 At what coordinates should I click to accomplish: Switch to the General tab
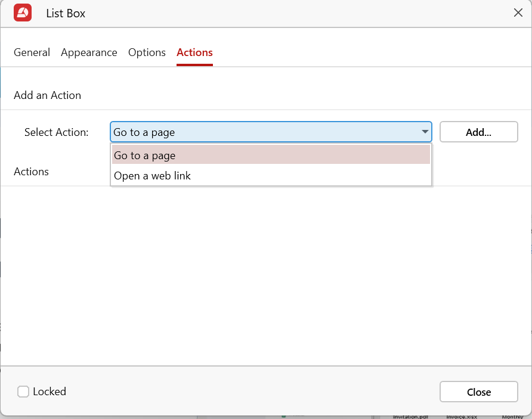tap(32, 52)
